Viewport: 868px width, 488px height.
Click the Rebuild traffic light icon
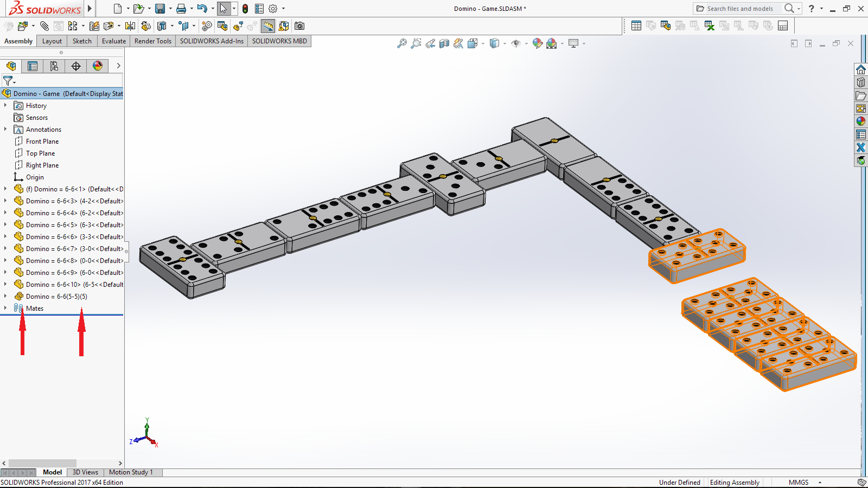click(245, 9)
